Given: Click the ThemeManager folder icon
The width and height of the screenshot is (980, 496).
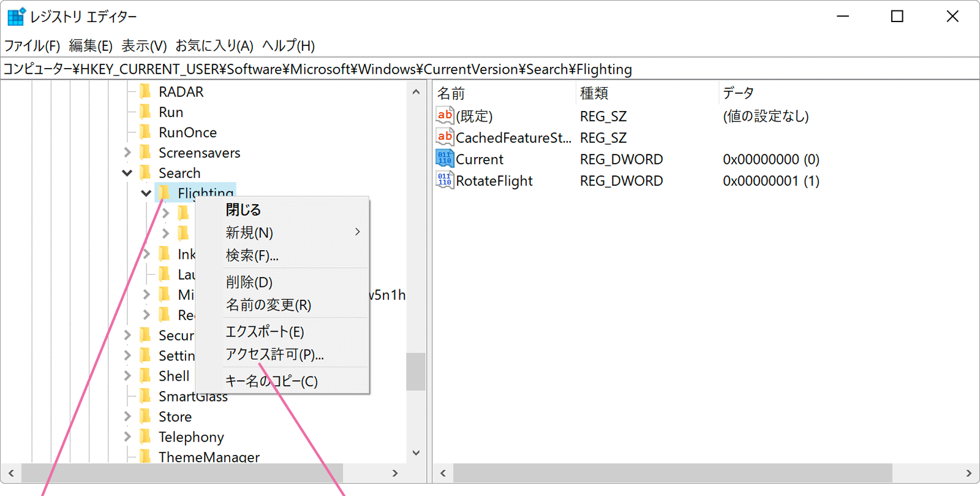Looking at the screenshot, I should click(145, 456).
